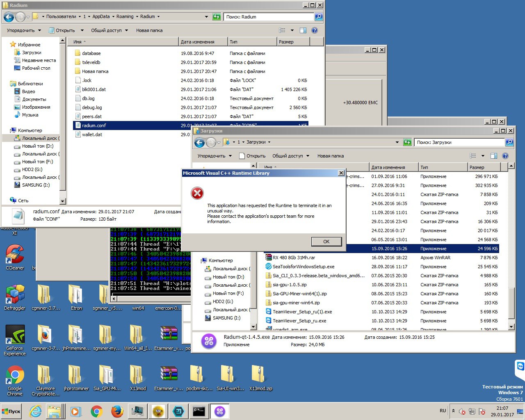This screenshot has width=525, height=420.
Task: Sort by Имя column in the Radium window
Action: pyautogui.click(x=123, y=42)
